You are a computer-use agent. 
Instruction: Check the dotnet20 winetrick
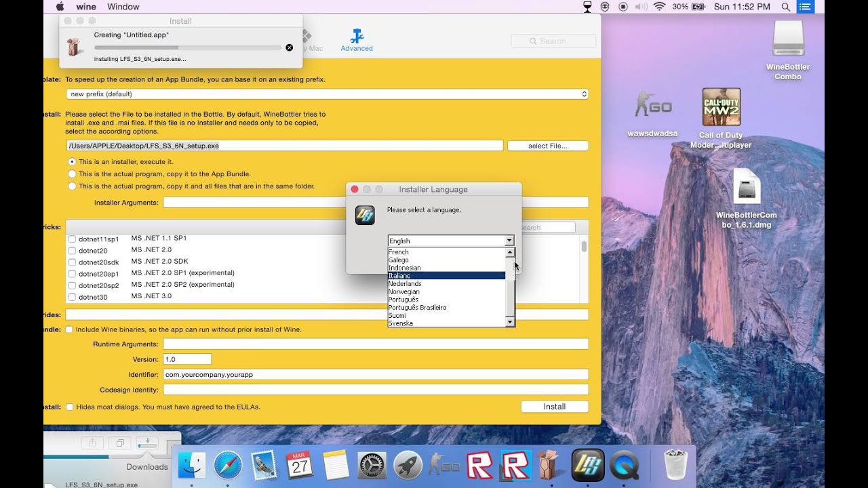point(72,251)
